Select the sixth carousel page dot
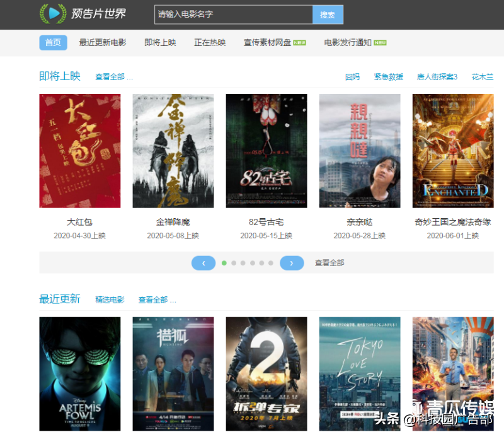The image size is (504, 437). [x=271, y=263]
